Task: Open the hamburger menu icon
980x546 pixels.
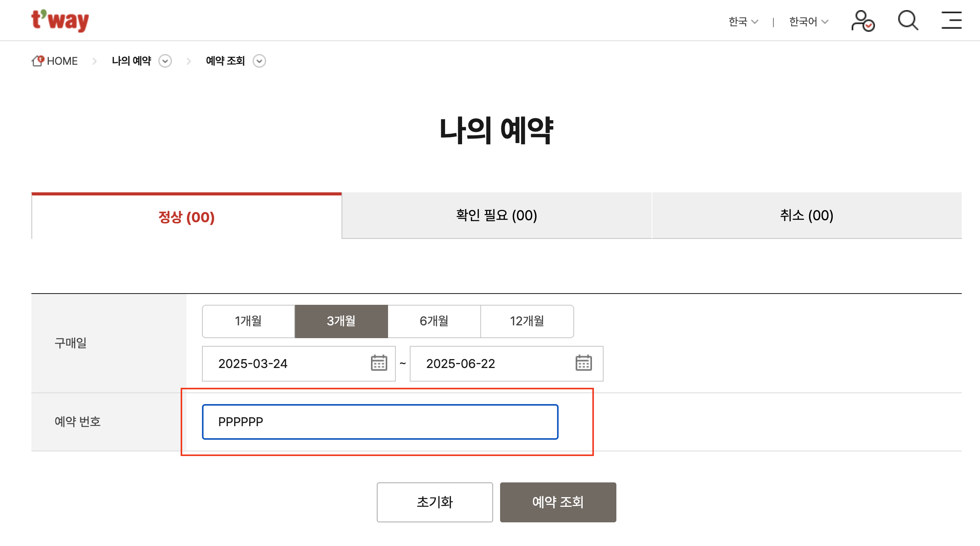Action: point(951,20)
